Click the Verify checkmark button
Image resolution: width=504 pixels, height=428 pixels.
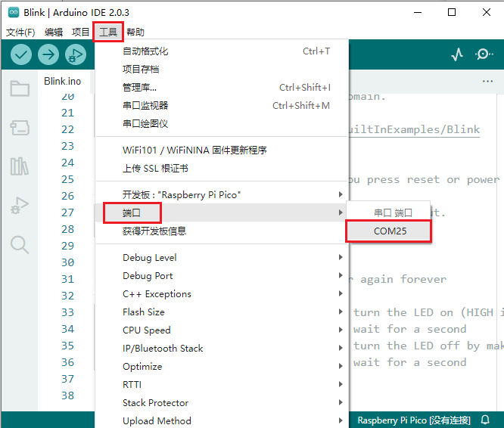tap(21, 54)
